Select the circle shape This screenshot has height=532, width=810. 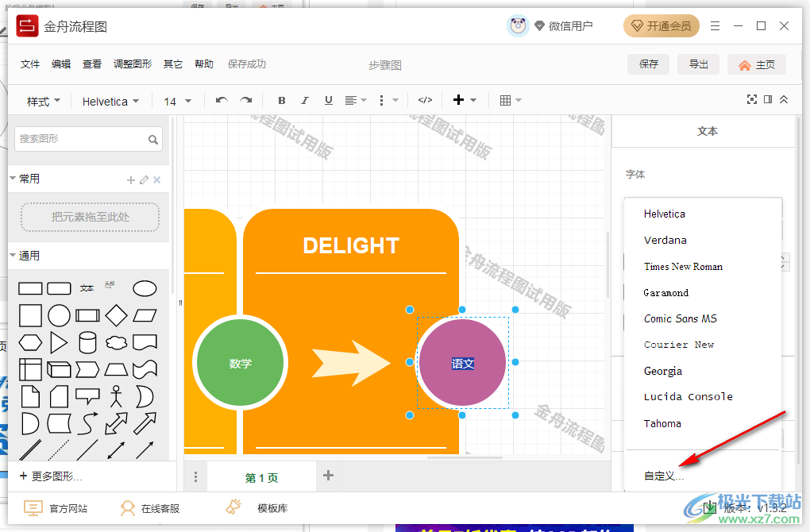59,315
